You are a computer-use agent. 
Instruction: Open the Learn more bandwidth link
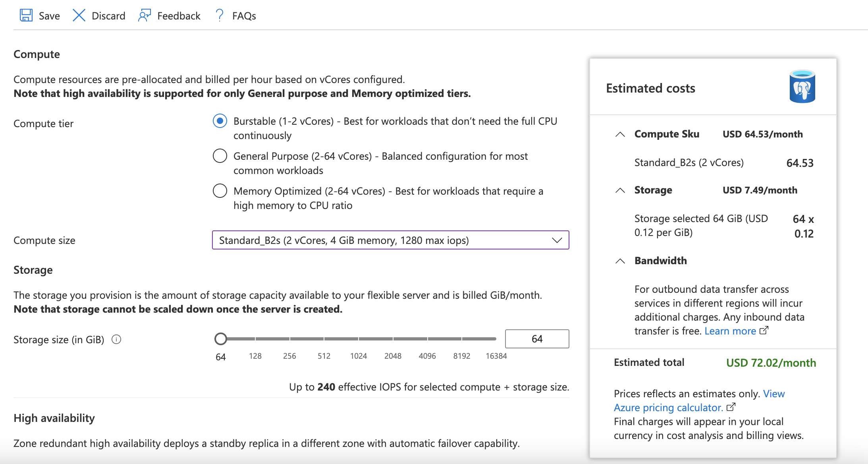730,331
